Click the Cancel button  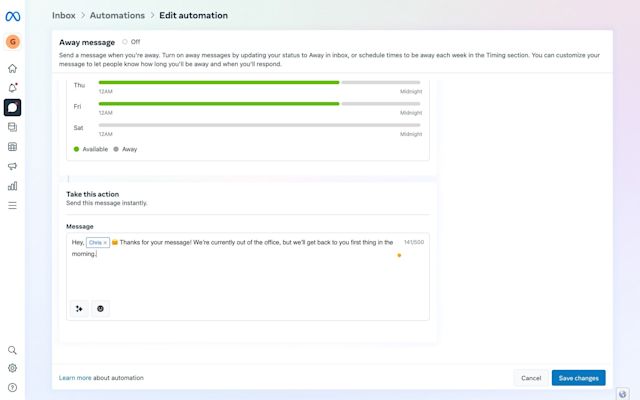(531, 378)
